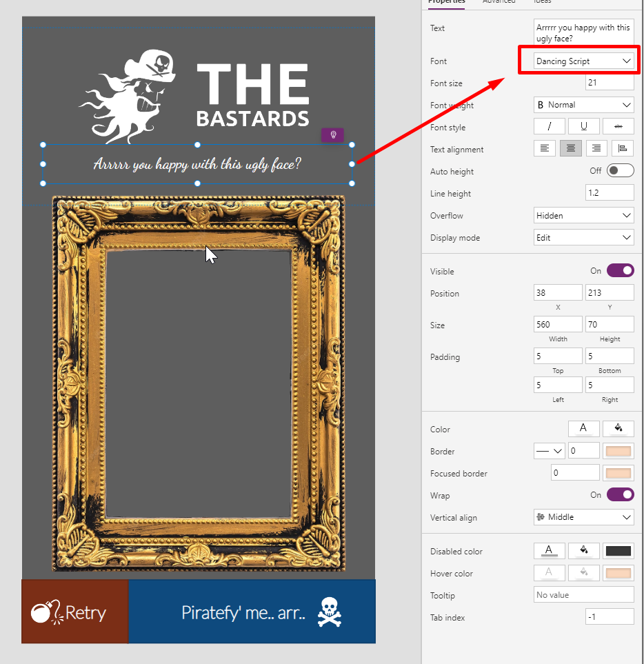
Task: Click the italic font style button
Action: click(549, 126)
